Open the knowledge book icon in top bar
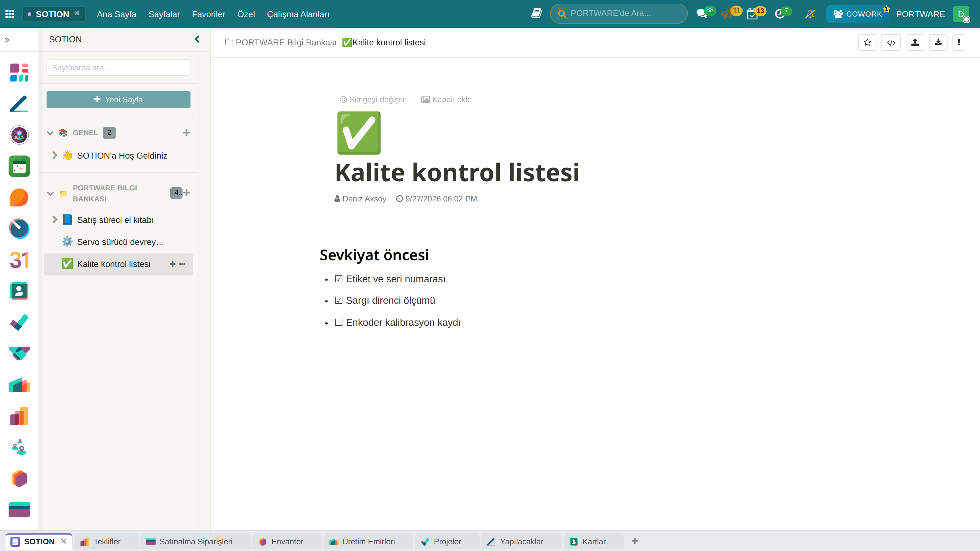The width and height of the screenshot is (980, 551). [537, 14]
